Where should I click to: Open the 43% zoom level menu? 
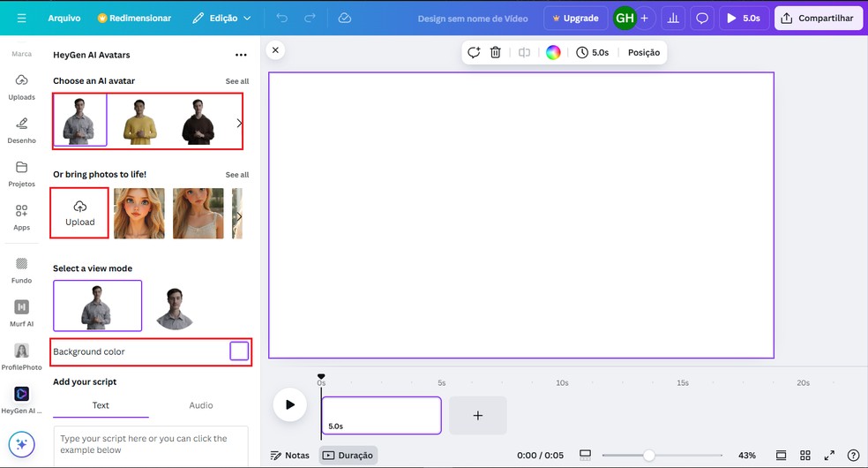tap(747, 456)
